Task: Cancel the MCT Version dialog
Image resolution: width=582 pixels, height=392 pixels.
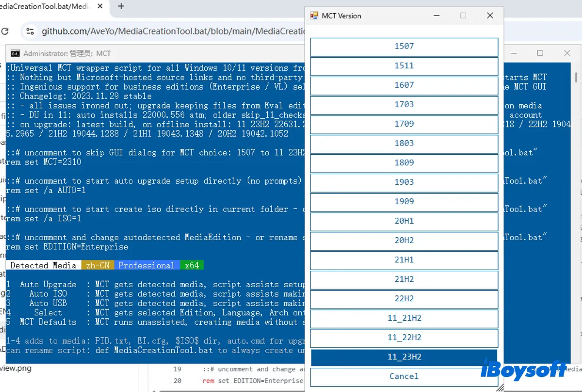Action: coord(404,376)
